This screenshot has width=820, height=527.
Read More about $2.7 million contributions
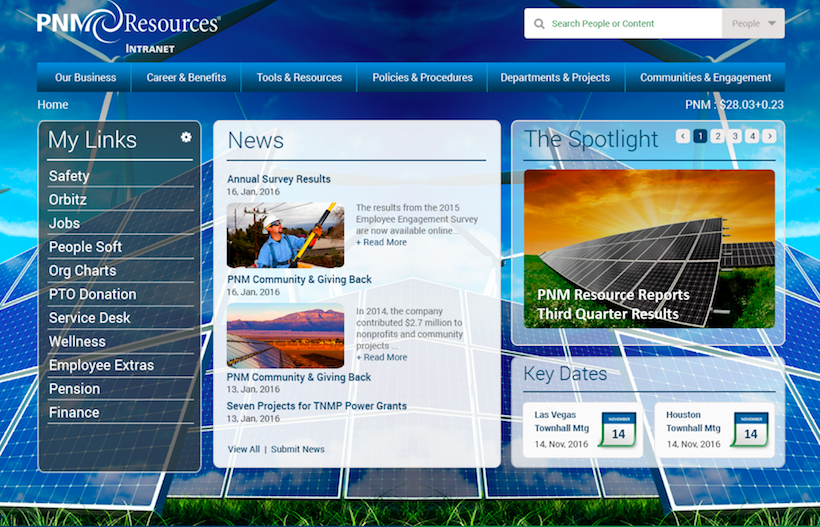click(x=381, y=357)
